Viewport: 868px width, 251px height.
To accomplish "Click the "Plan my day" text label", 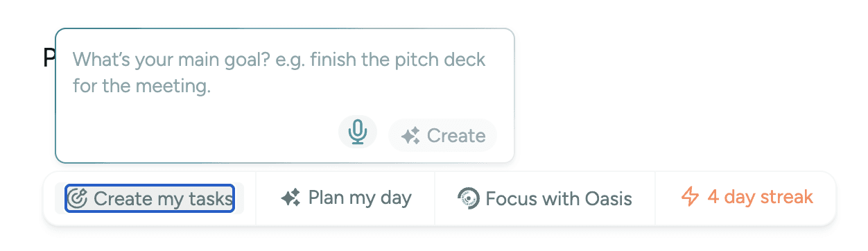I will tap(360, 198).
